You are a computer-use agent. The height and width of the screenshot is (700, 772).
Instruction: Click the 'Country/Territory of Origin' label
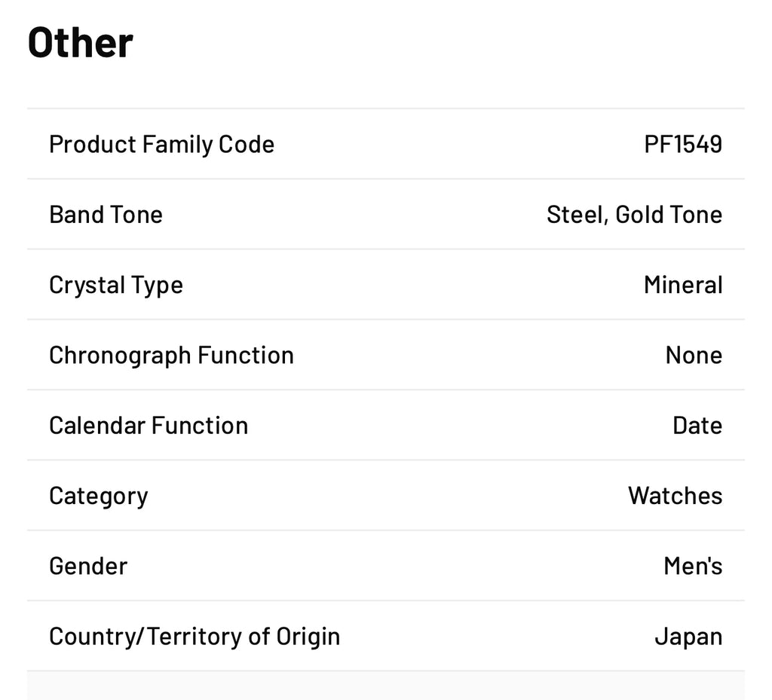(x=194, y=637)
